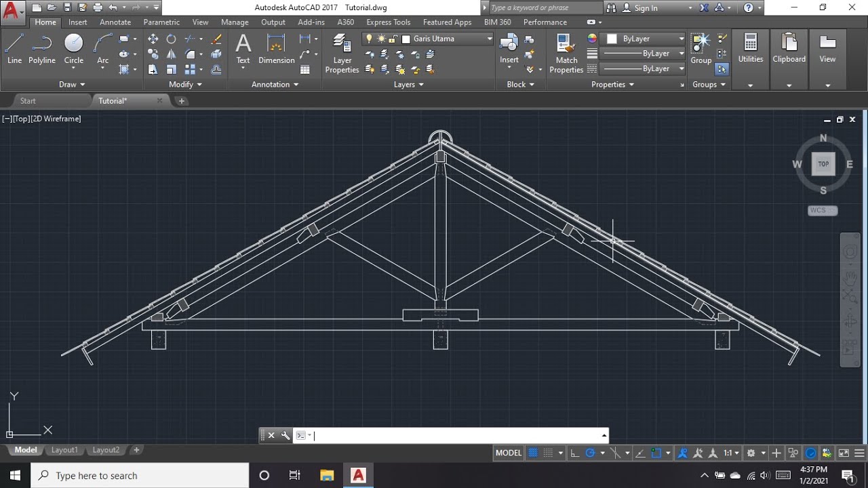Click the keyword search box

(545, 8)
